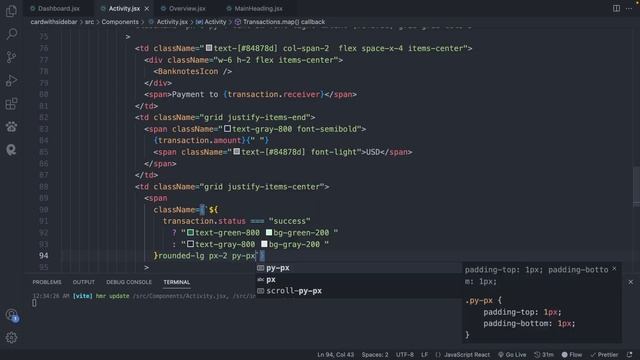The height and width of the screenshot is (360, 640).
Task: Click the transaction.receiver expression
Action: tap(273, 94)
